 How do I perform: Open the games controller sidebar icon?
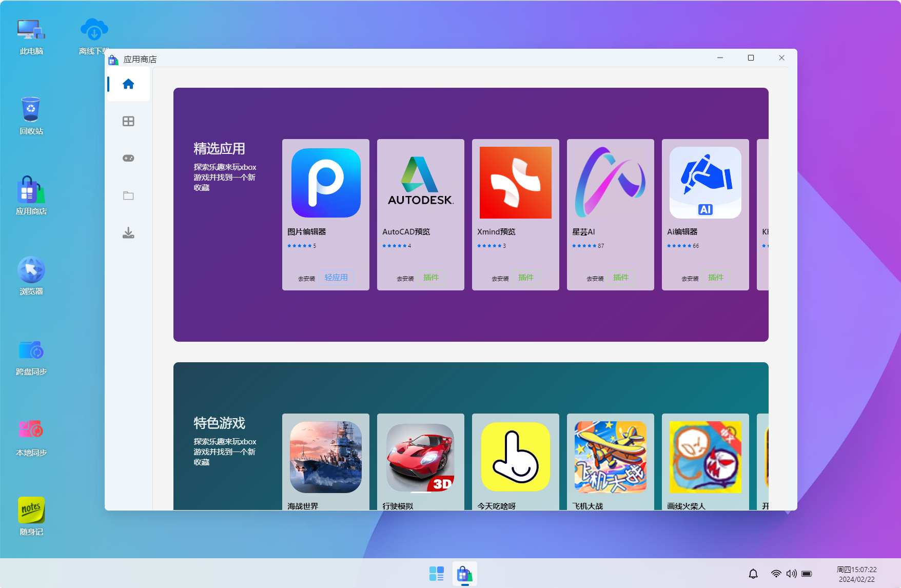point(128,158)
